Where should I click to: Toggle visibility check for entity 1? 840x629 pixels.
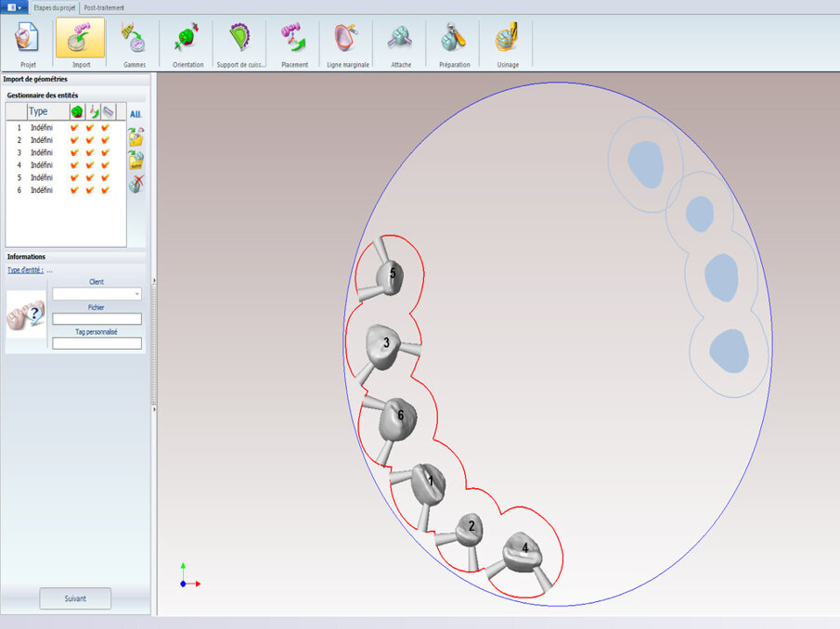74,127
